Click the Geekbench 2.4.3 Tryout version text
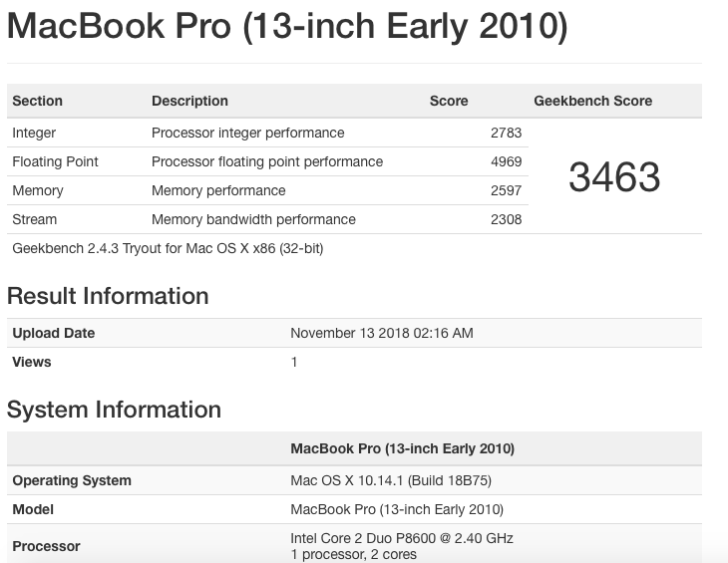Viewport: 728px width, 563px height. pyautogui.click(x=168, y=248)
